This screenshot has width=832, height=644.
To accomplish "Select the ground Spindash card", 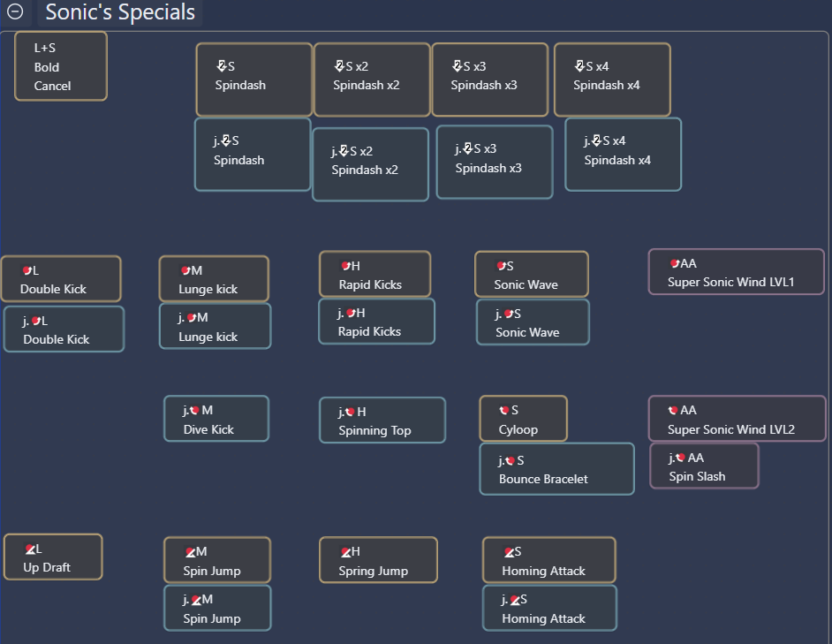I will tap(254, 80).
